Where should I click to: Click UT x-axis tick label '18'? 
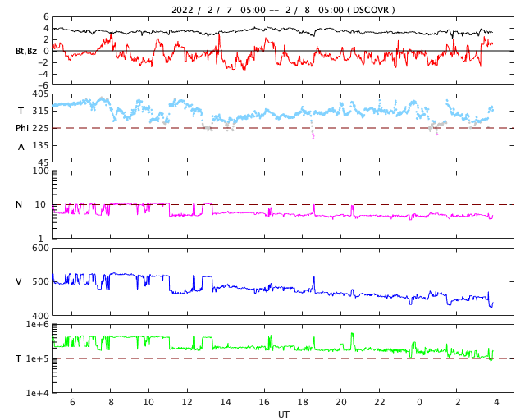point(303,402)
